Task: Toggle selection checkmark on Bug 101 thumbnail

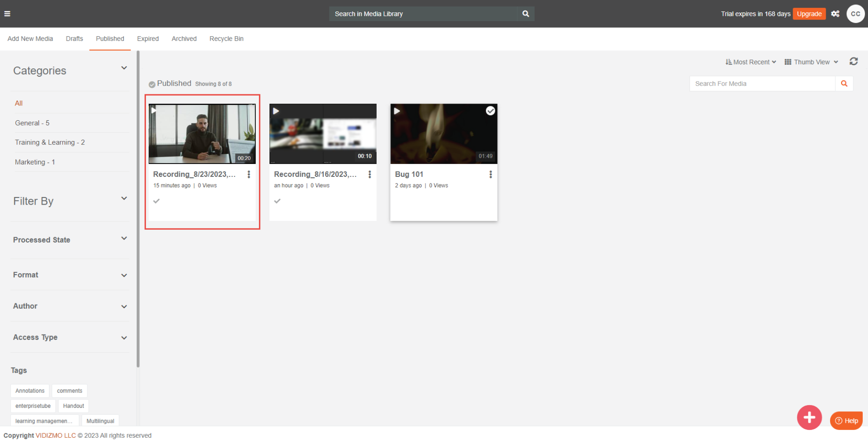Action: point(490,111)
